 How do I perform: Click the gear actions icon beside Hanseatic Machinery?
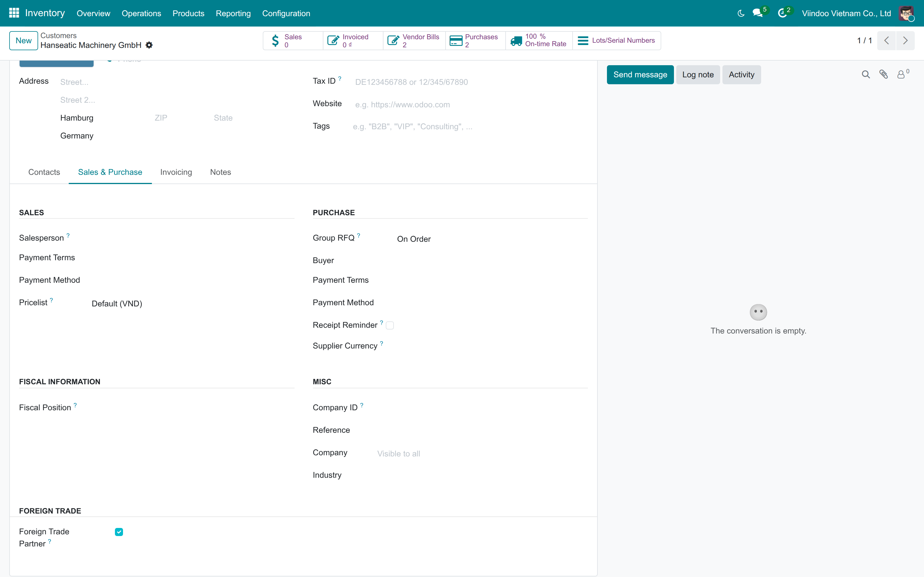pos(149,45)
